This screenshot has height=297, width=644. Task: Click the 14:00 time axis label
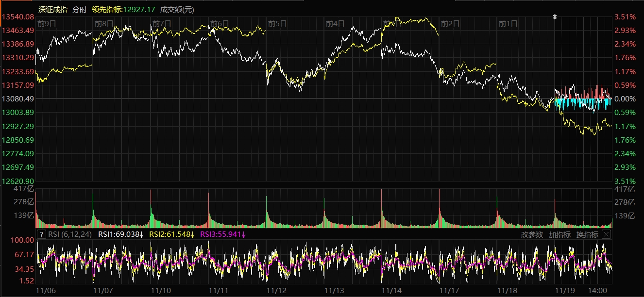597,290
